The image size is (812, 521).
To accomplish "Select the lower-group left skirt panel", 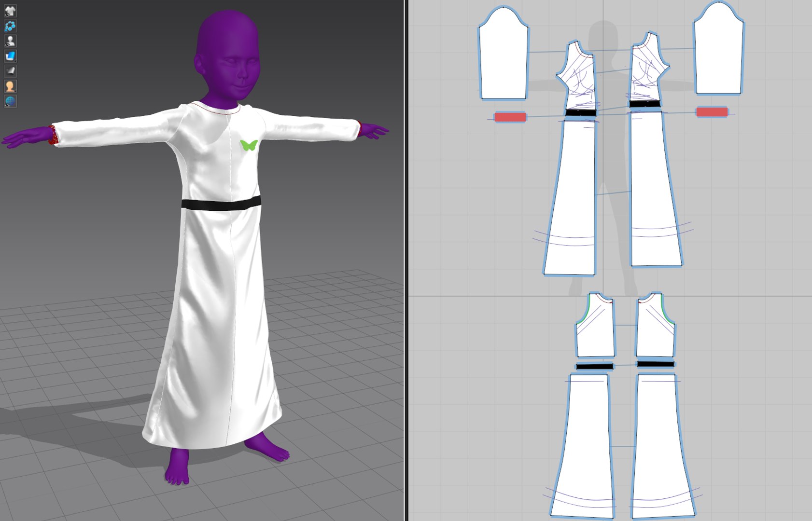I will click(x=587, y=446).
